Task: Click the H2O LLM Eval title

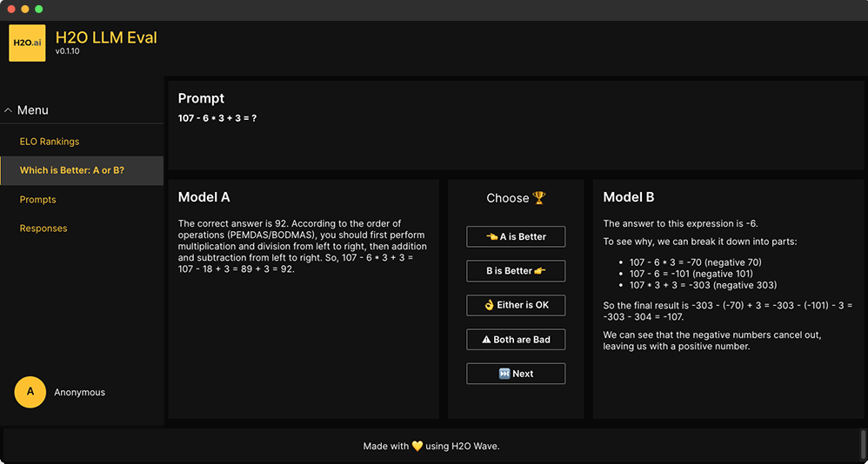Action: 106,37
